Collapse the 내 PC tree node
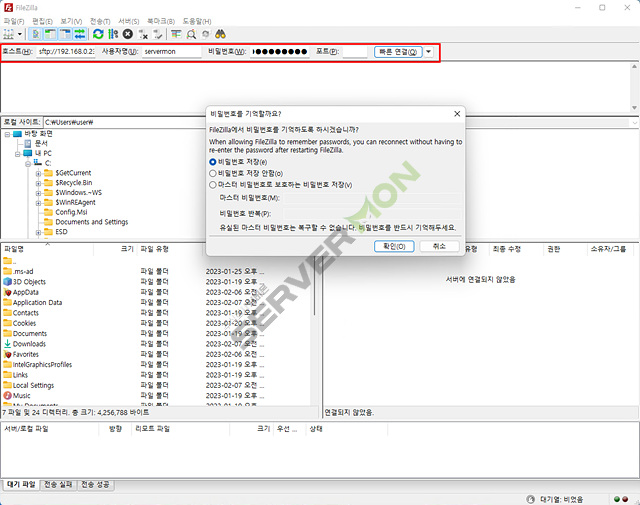Screen dimensions: 640x505 pos(18,154)
